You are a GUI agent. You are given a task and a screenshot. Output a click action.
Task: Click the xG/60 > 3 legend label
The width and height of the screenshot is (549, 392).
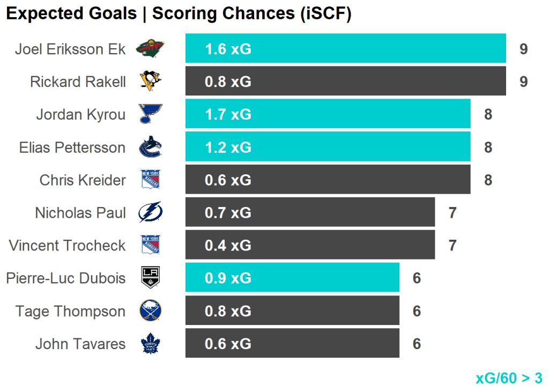509,378
